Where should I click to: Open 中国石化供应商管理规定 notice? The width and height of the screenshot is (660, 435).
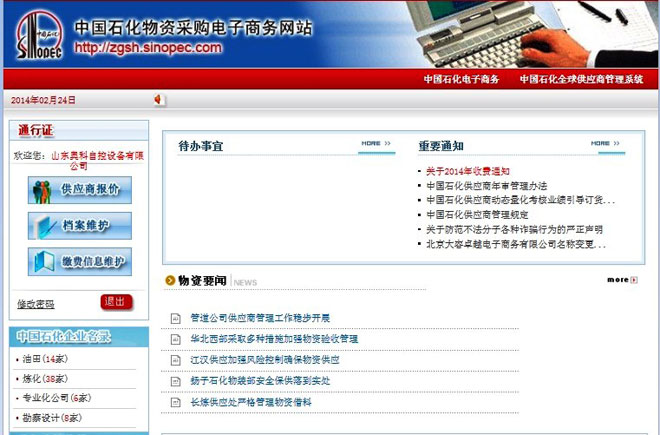point(477,215)
